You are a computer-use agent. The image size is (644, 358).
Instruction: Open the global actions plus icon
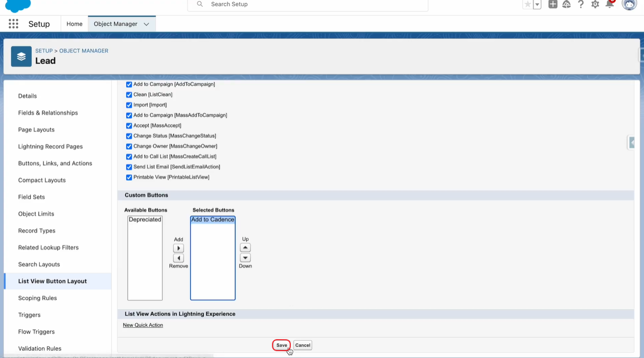click(x=553, y=4)
